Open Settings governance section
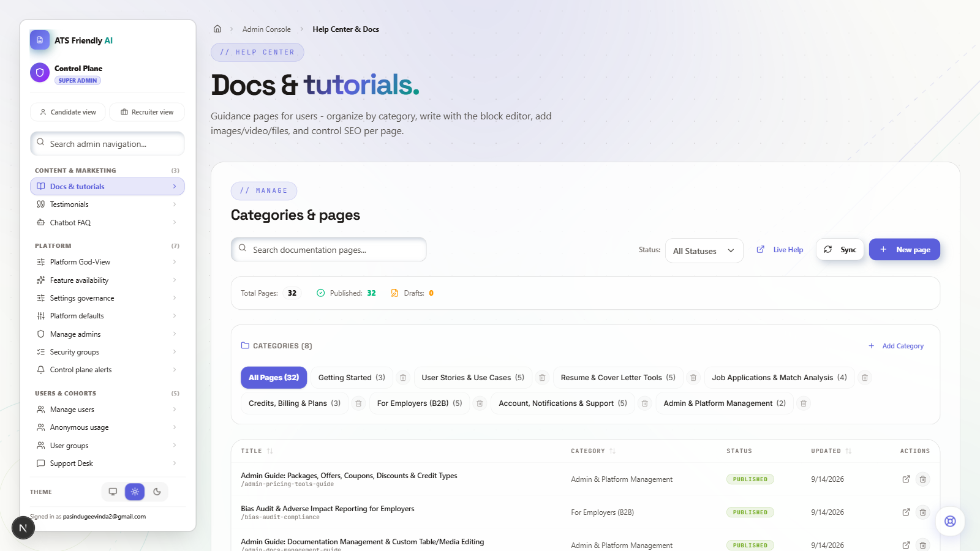This screenshot has width=980, height=551. pyautogui.click(x=107, y=298)
